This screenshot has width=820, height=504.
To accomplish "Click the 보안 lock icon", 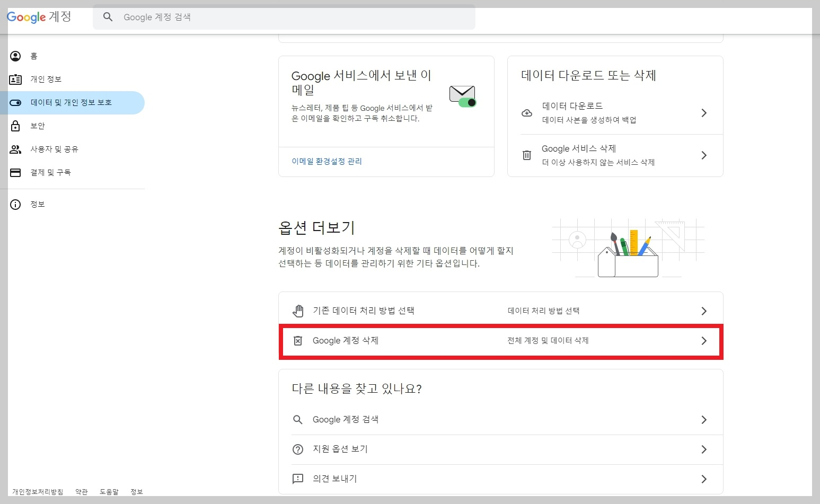I will 15,126.
